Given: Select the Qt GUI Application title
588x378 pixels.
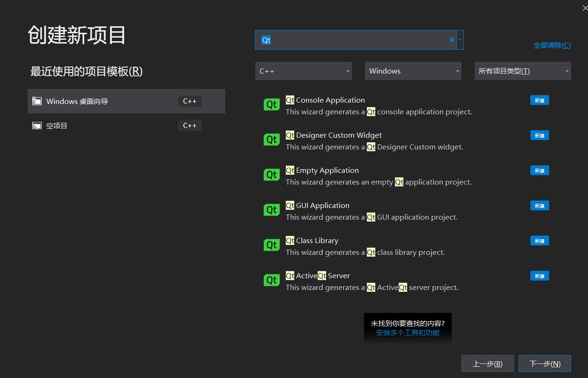Looking at the screenshot, I should (x=318, y=205).
